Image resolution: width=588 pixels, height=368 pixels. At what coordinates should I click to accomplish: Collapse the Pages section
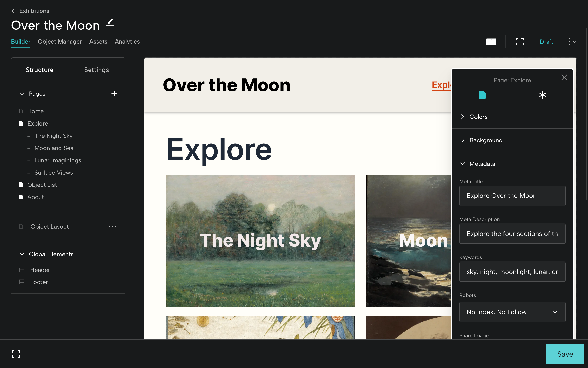click(22, 94)
